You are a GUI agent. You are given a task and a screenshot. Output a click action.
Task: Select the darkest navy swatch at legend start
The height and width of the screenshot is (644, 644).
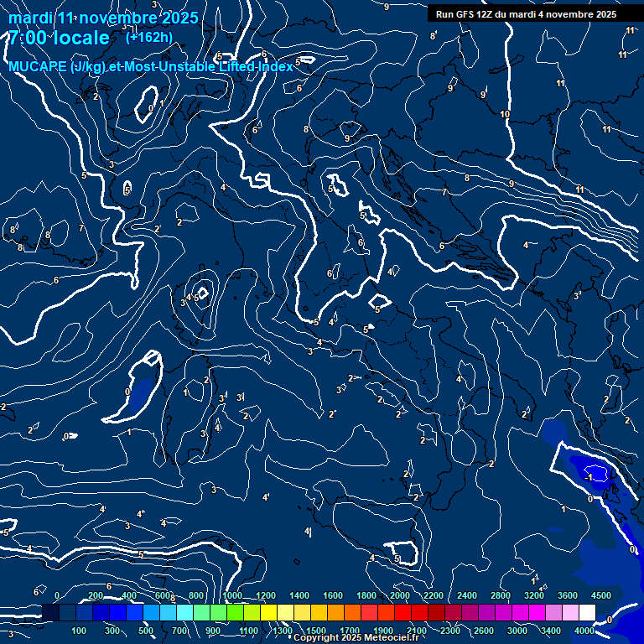[50, 614]
